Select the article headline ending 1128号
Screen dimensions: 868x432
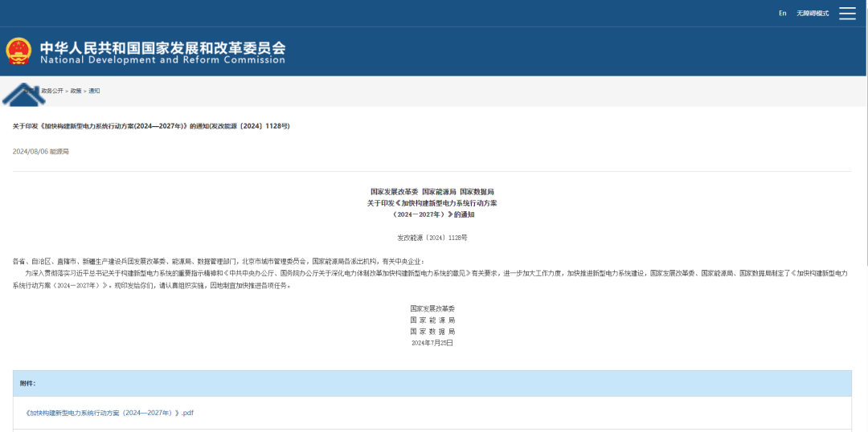coord(151,126)
